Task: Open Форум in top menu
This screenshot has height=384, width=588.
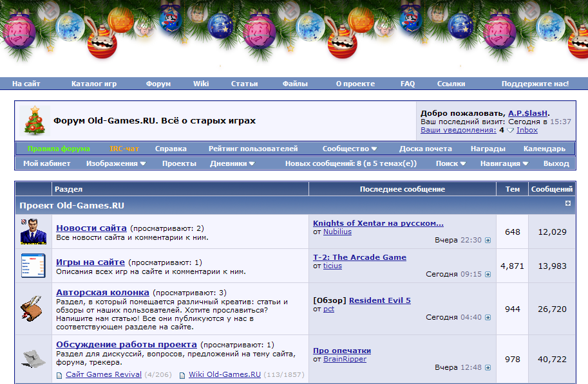Action: pyautogui.click(x=158, y=84)
